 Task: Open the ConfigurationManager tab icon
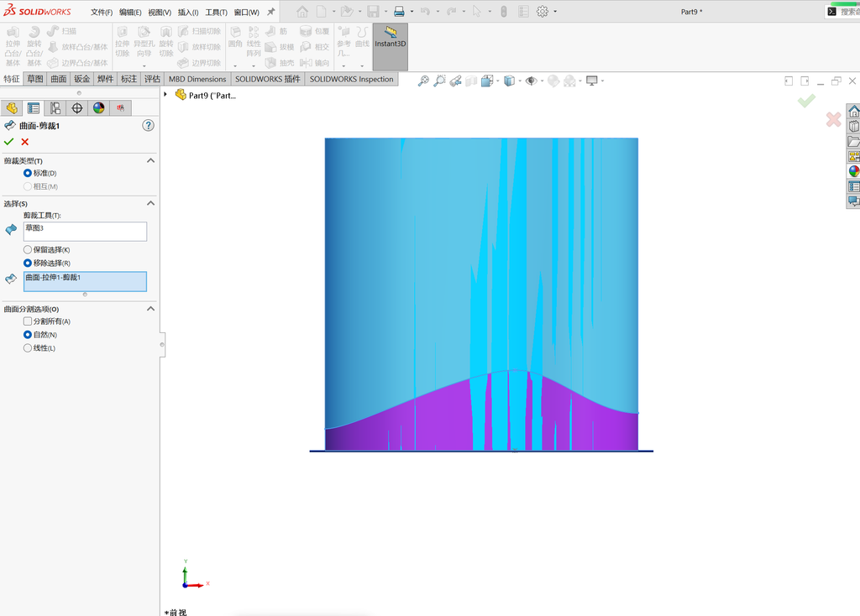point(55,108)
